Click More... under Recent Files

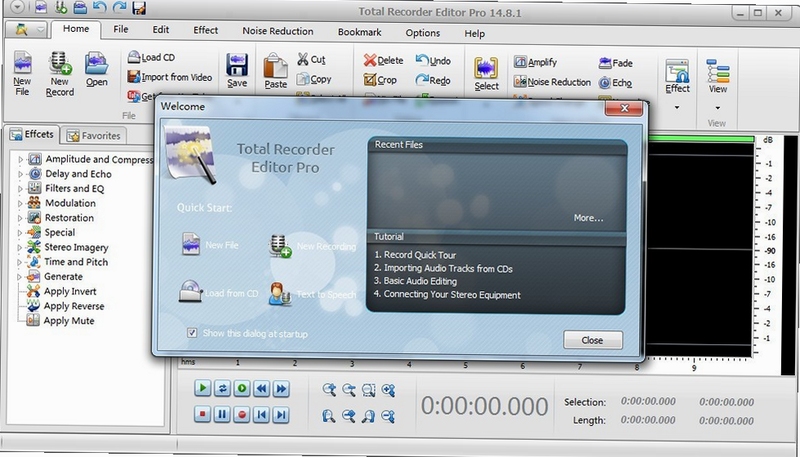(588, 218)
